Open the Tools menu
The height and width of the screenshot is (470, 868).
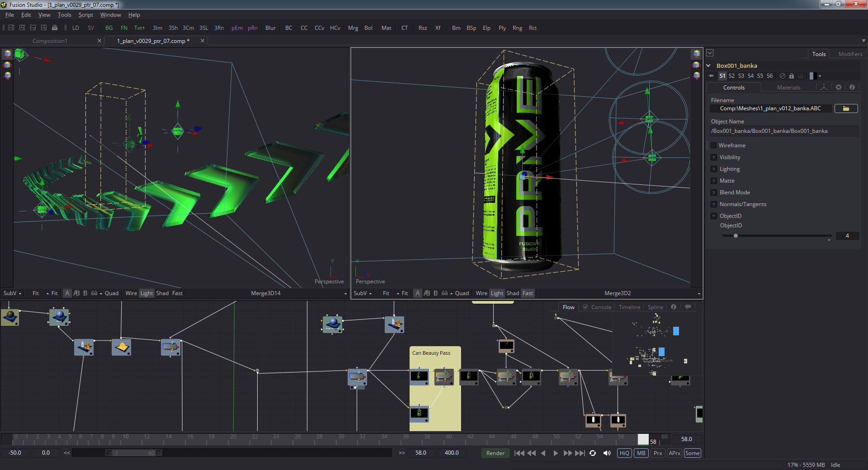pyautogui.click(x=64, y=15)
